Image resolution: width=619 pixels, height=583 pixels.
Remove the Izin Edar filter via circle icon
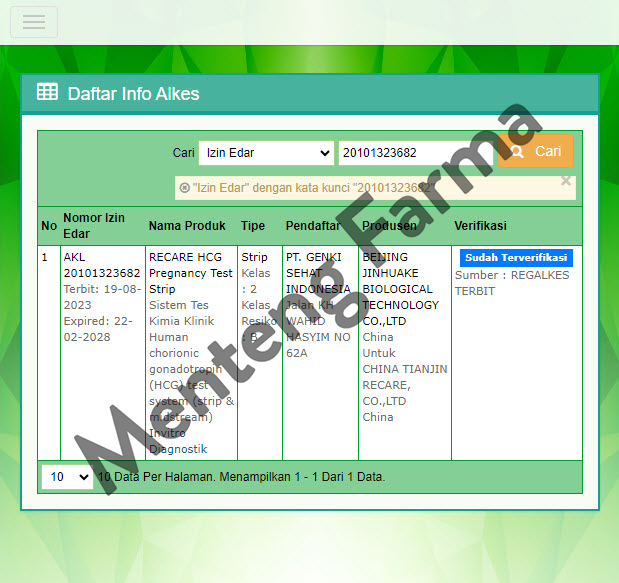(x=184, y=188)
